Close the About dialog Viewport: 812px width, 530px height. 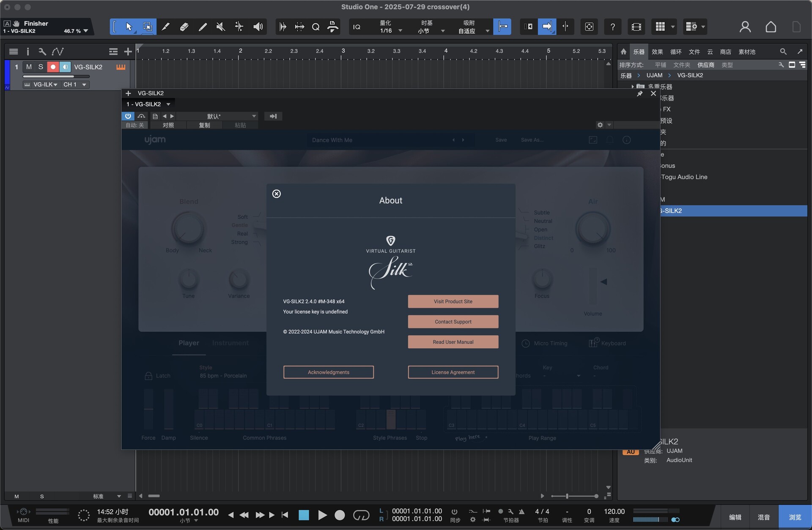(276, 194)
